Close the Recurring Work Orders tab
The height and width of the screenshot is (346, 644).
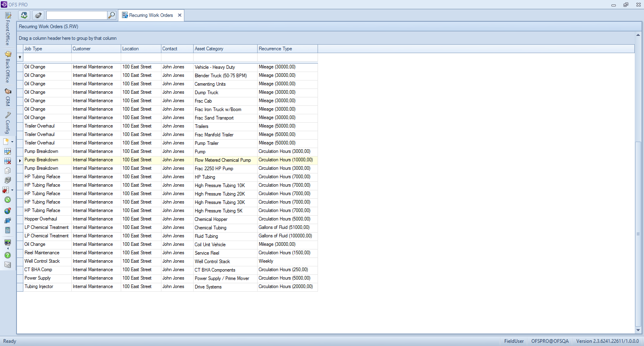pyautogui.click(x=180, y=15)
